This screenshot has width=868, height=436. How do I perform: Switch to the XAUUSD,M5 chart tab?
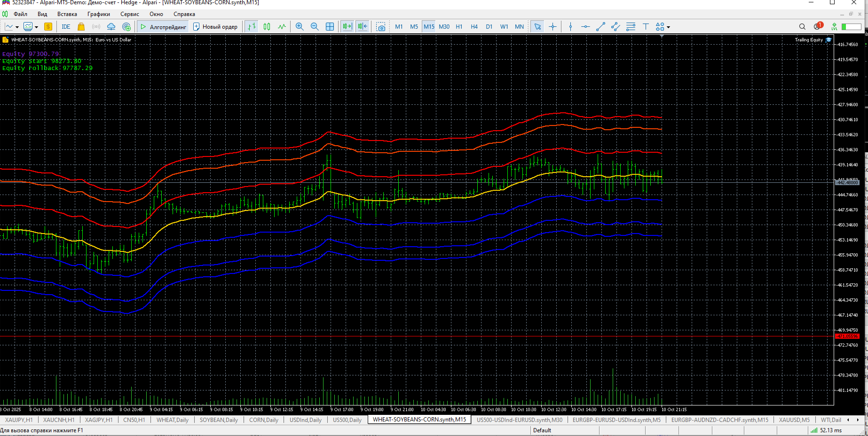click(x=794, y=420)
